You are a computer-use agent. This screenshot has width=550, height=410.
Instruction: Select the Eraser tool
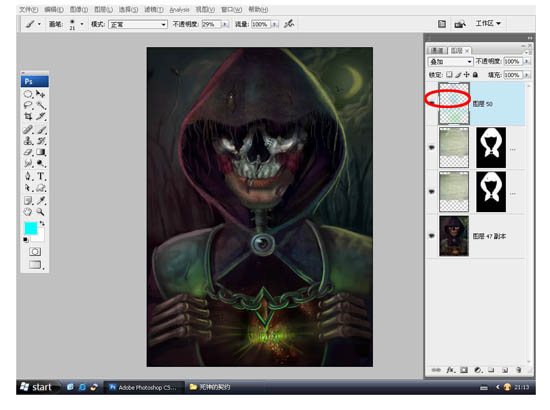(28, 152)
